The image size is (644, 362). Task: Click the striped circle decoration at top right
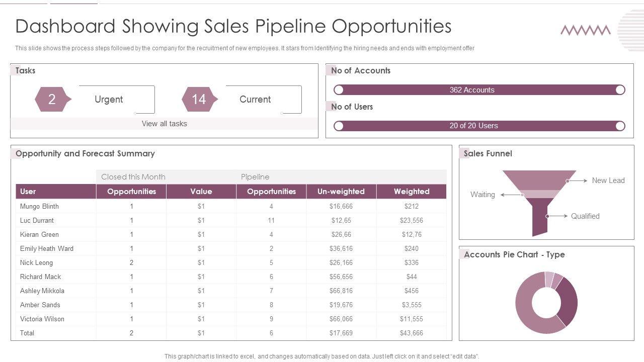click(x=631, y=31)
